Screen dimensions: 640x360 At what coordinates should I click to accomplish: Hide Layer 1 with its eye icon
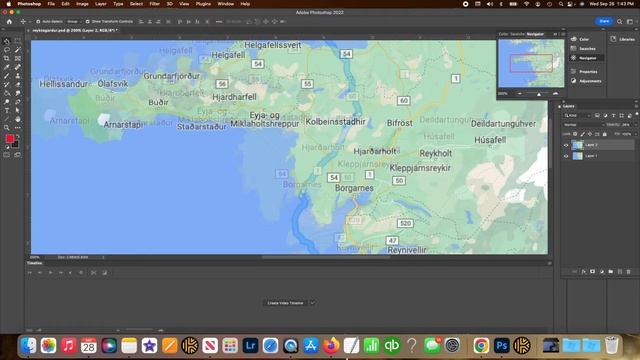(x=566, y=156)
